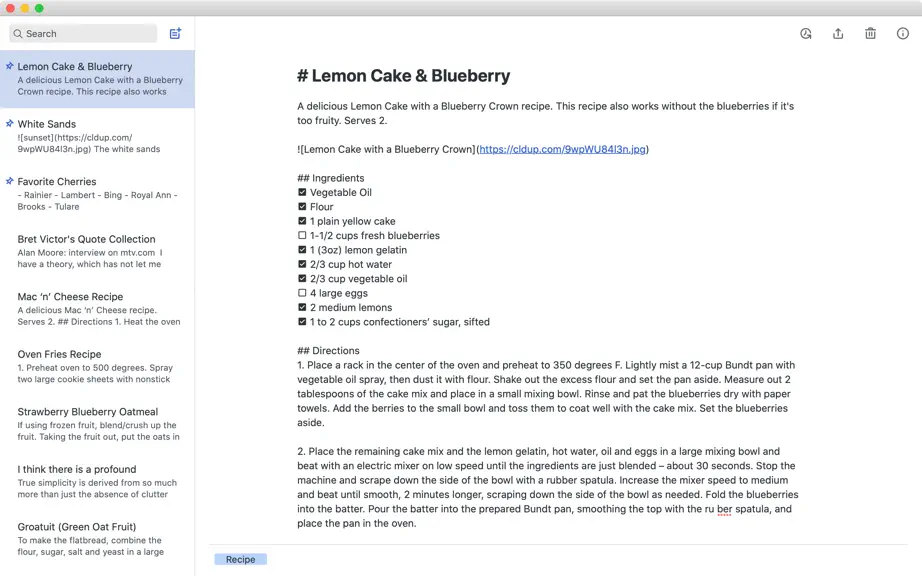The height and width of the screenshot is (576, 922).
Task: Create a new note with compose icon
Action: [x=175, y=34]
